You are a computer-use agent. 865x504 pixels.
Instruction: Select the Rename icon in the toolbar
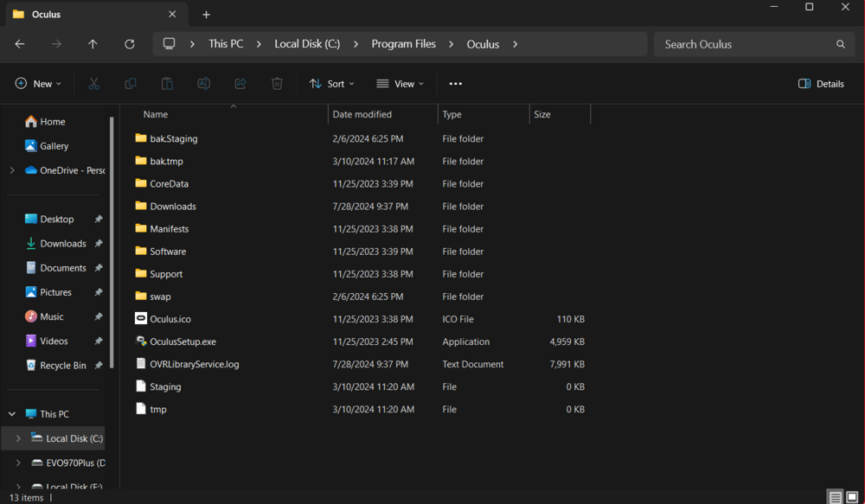click(203, 83)
